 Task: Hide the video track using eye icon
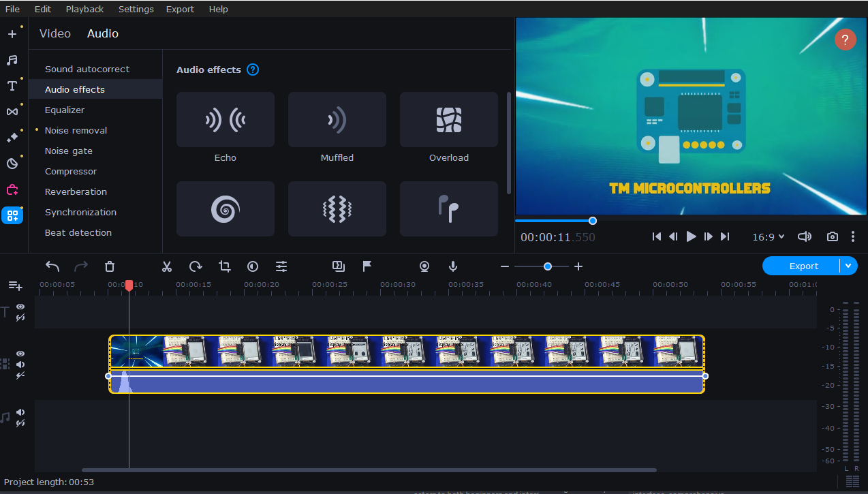tap(20, 354)
